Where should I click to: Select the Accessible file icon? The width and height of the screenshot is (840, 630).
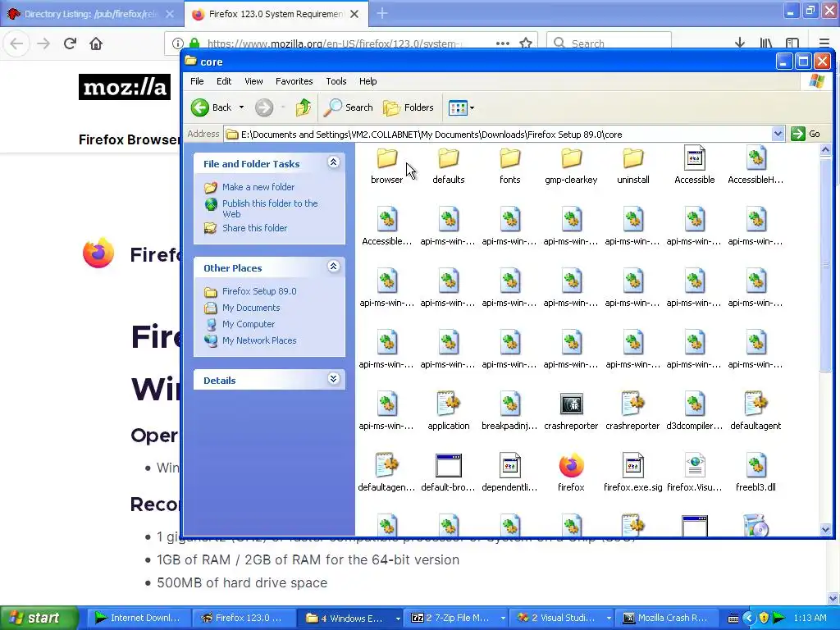pyautogui.click(x=694, y=158)
